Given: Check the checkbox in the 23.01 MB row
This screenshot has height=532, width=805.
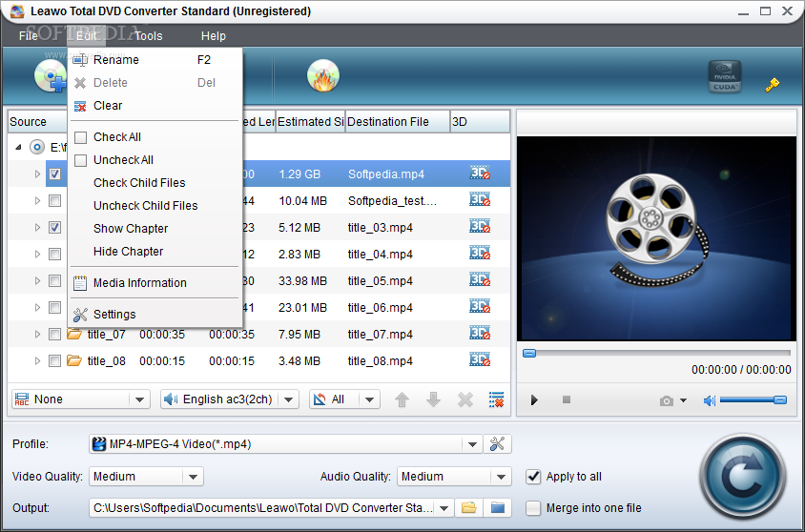Looking at the screenshot, I should point(55,307).
